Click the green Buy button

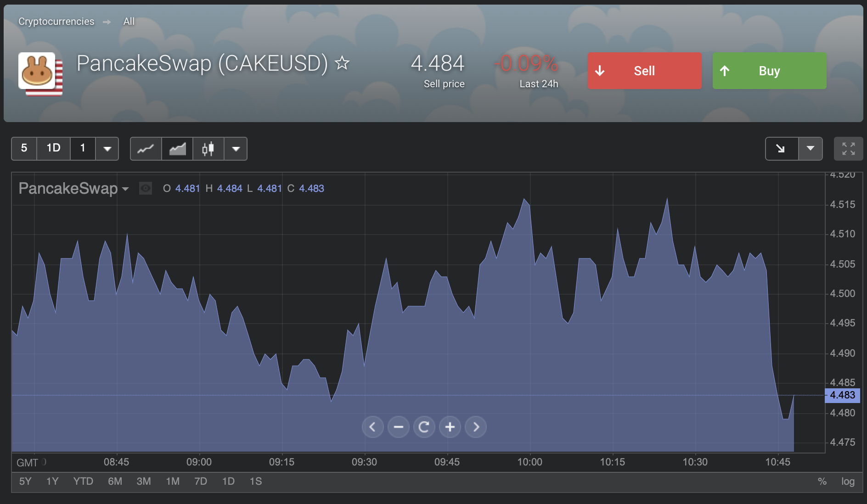[769, 71]
